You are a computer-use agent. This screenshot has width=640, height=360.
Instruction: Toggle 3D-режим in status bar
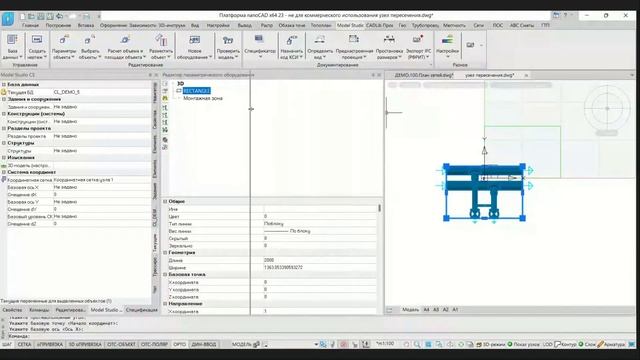tap(491, 344)
